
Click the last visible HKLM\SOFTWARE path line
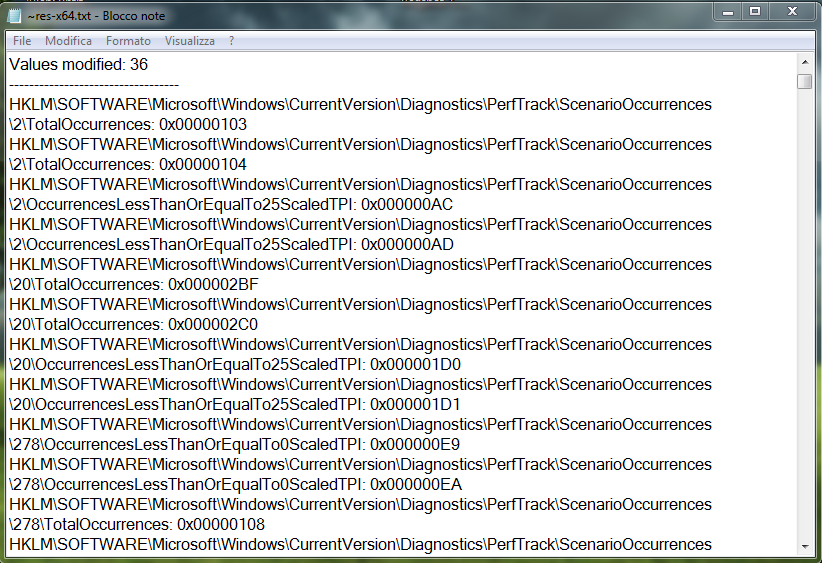pyautogui.click(x=361, y=545)
